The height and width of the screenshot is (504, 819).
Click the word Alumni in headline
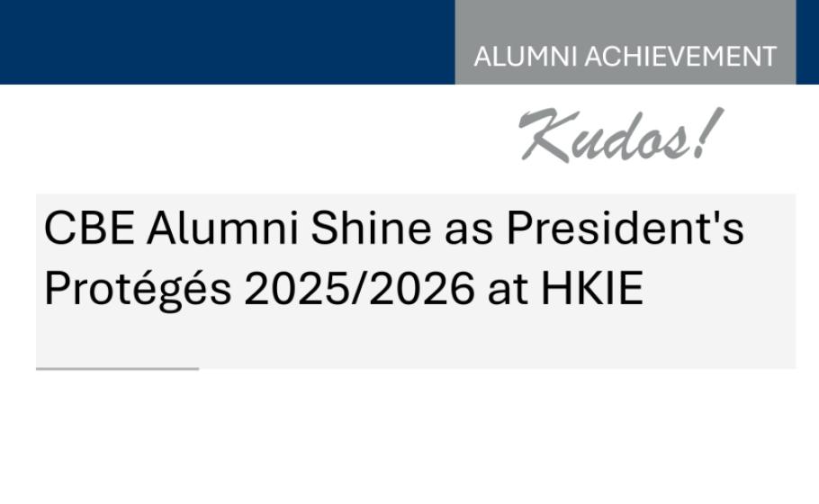[x=223, y=229]
